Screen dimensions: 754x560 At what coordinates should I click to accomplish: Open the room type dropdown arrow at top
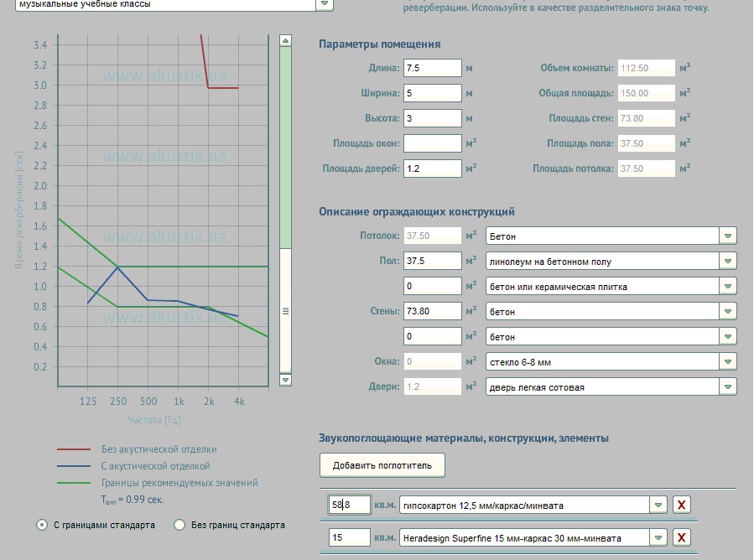coord(324,4)
